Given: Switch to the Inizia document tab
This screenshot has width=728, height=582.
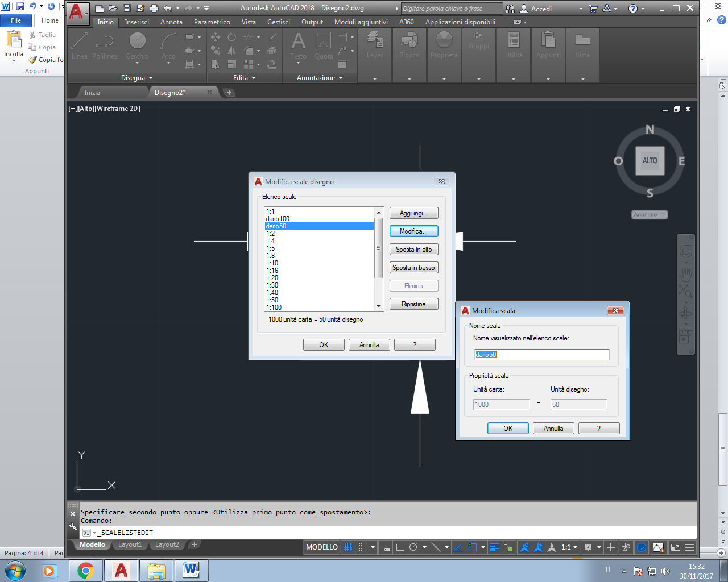Looking at the screenshot, I should coord(92,92).
